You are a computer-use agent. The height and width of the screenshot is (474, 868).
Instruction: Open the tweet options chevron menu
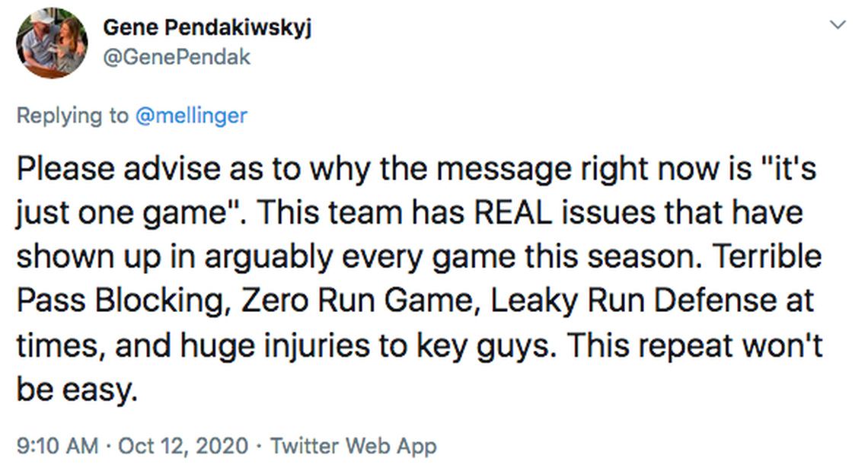pos(838,26)
